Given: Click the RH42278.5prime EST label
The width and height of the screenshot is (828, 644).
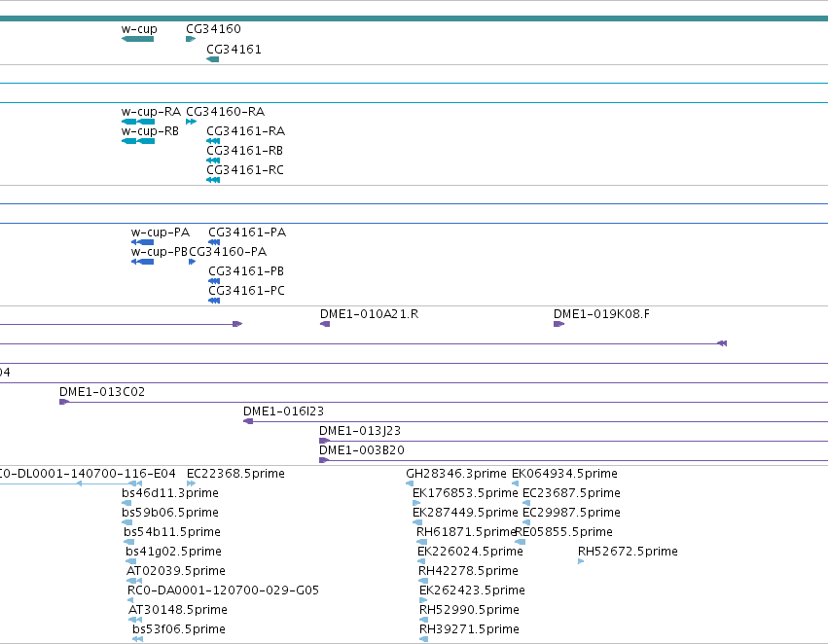Looking at the screenshot, I should coord(468,571).
